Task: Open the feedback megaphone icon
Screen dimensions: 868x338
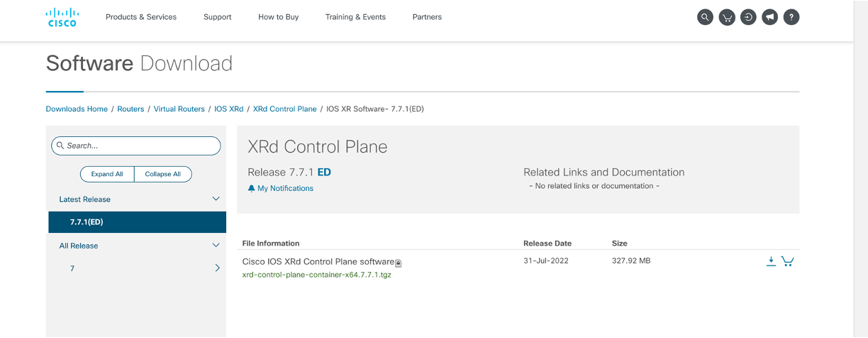Action: click(x=770, y=17)
